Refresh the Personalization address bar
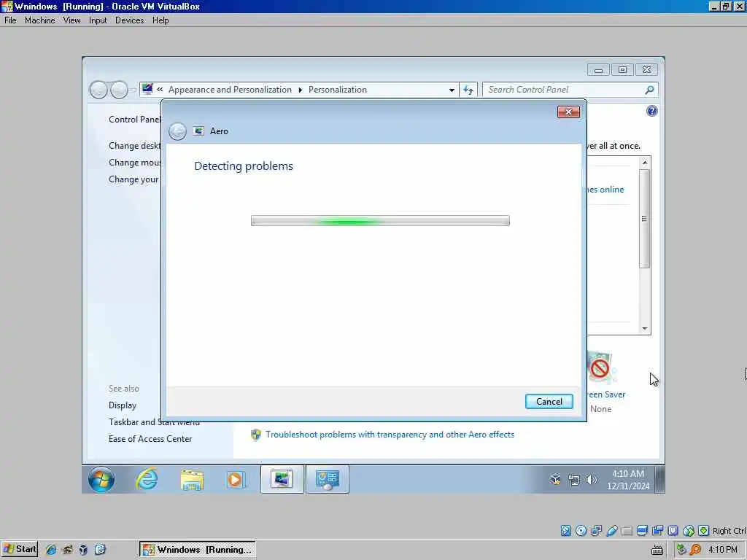This screenshot has width=747, height=560. 468,90
